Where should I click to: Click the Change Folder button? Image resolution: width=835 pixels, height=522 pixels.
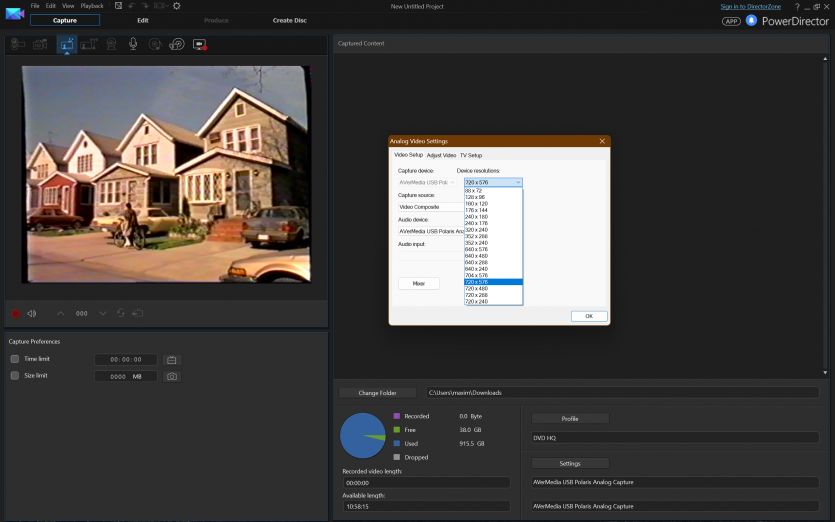click(x=378, y=393)
